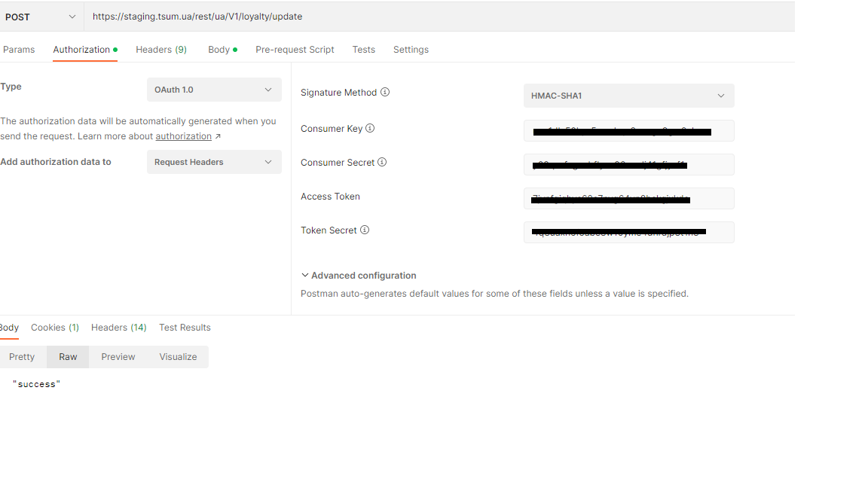Click the Signature Method info icon
The width and height of the screenshot is (868, 488).
coord(385,92)
